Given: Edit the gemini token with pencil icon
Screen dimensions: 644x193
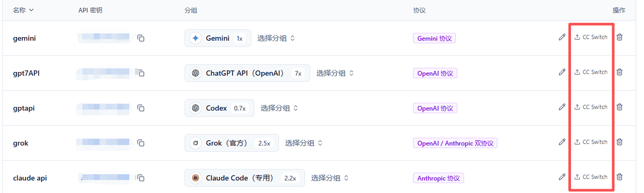Looking at the screenshot, I should (x=562, y=37).
